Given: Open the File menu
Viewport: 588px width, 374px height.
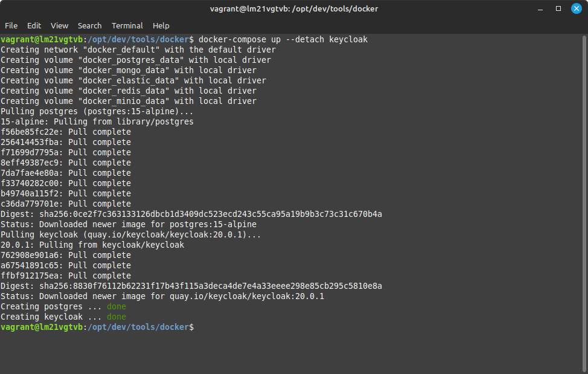Looking at the screenshot, I should [x=11, y=25].
